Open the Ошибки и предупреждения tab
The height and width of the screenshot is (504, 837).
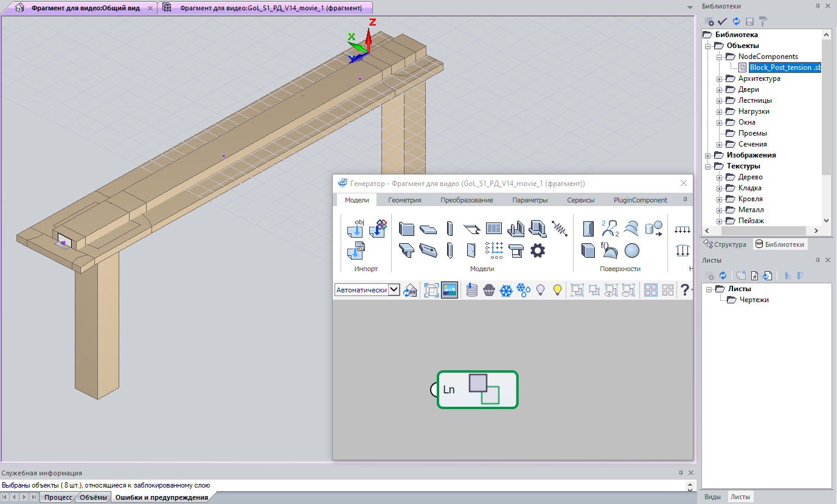161,497
